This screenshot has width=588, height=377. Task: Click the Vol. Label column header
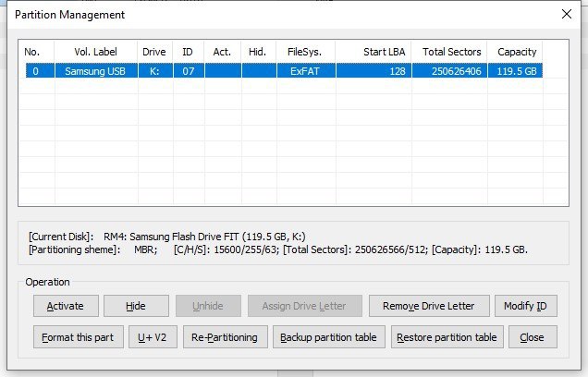point(95,52)
